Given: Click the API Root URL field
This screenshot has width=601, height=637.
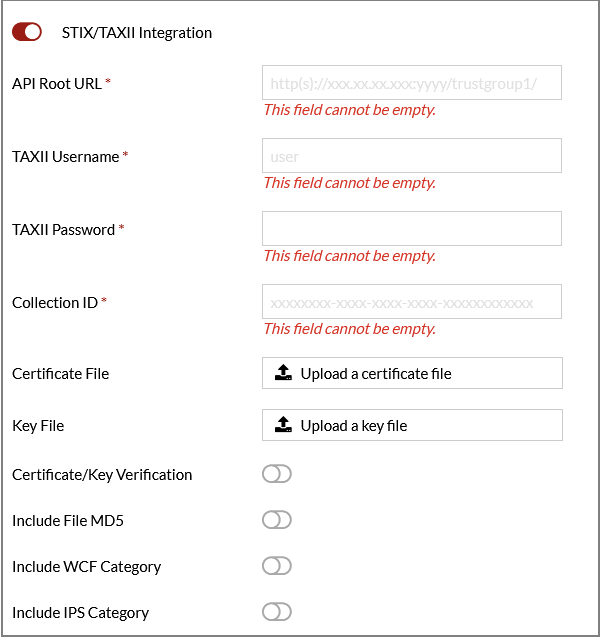Looking at the screenshot, I should 411,83.
